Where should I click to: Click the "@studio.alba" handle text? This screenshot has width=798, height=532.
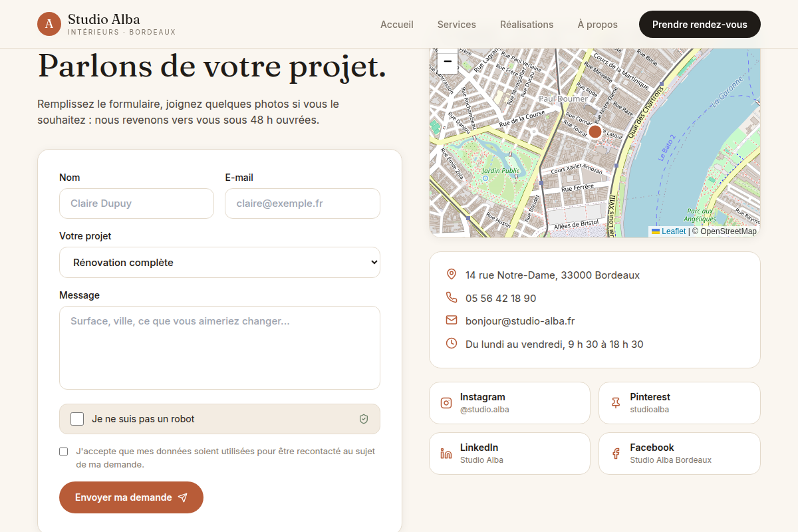click(x=485, y=410)
